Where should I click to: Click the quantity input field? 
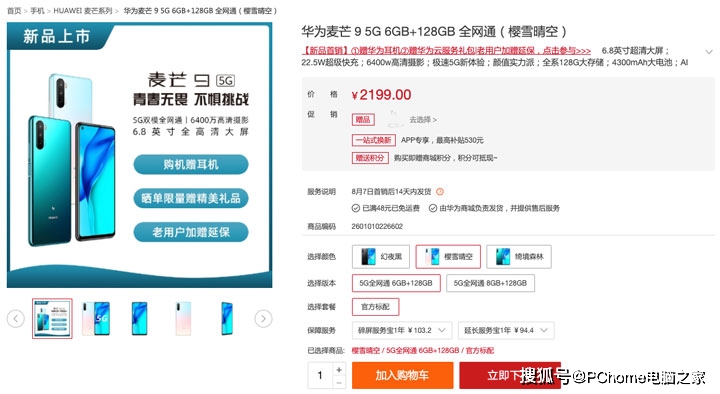(x=320, y=376)
